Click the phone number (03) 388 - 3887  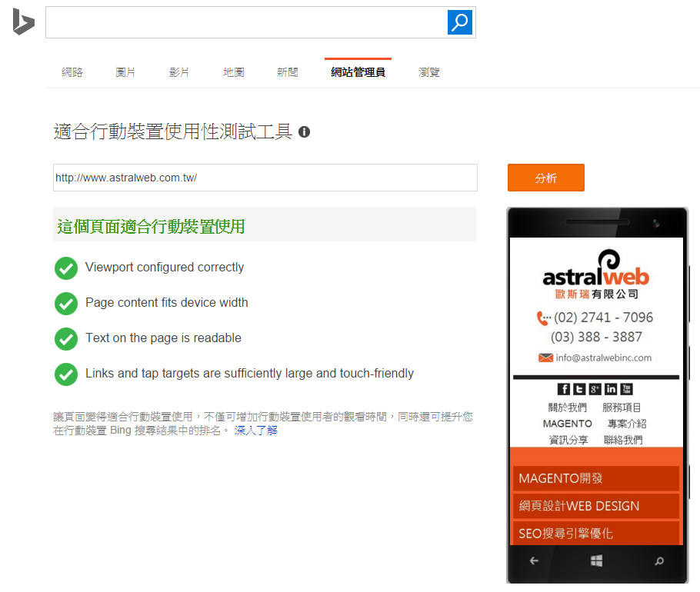(x=596, y=337)
